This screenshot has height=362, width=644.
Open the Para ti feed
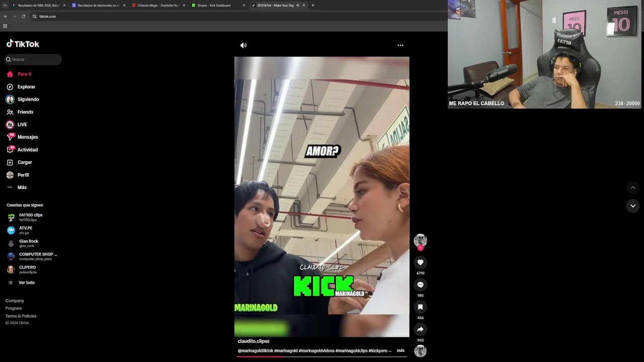19,74
